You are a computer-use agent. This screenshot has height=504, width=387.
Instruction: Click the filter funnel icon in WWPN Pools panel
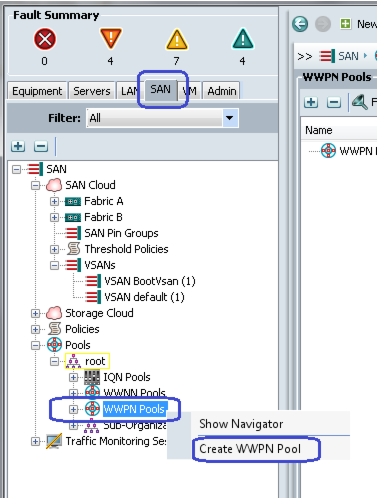coord(360,102)
